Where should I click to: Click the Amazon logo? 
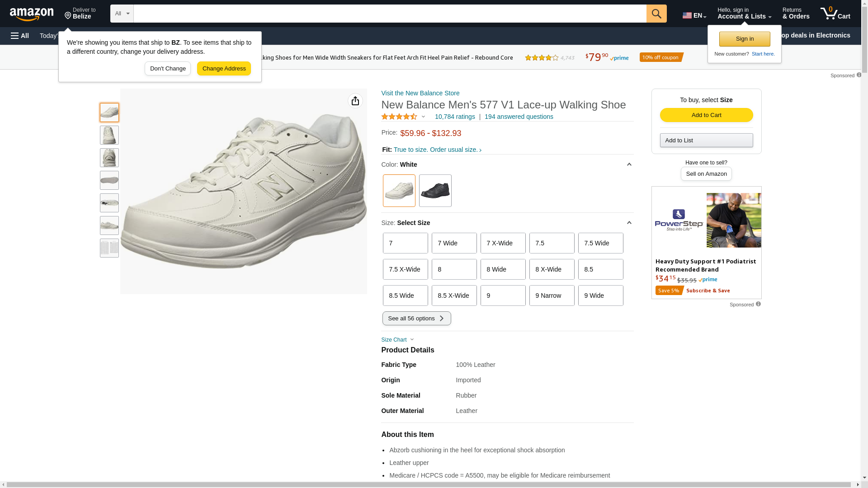[x=32, y=14]
